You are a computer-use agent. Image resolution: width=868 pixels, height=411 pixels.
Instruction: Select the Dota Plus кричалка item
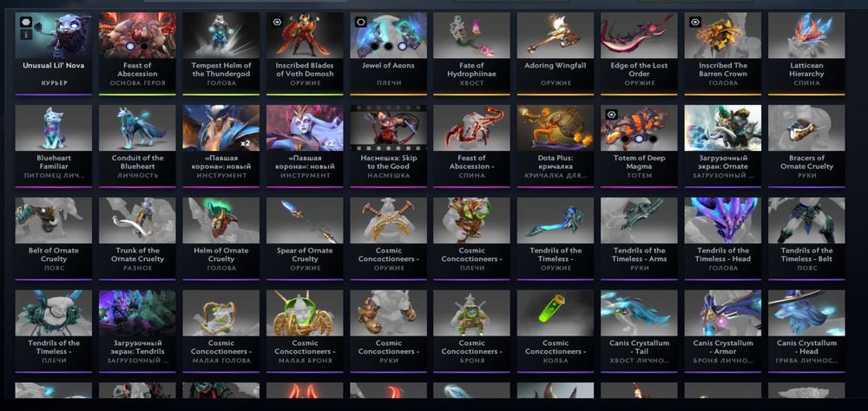(x=556, y=146)
